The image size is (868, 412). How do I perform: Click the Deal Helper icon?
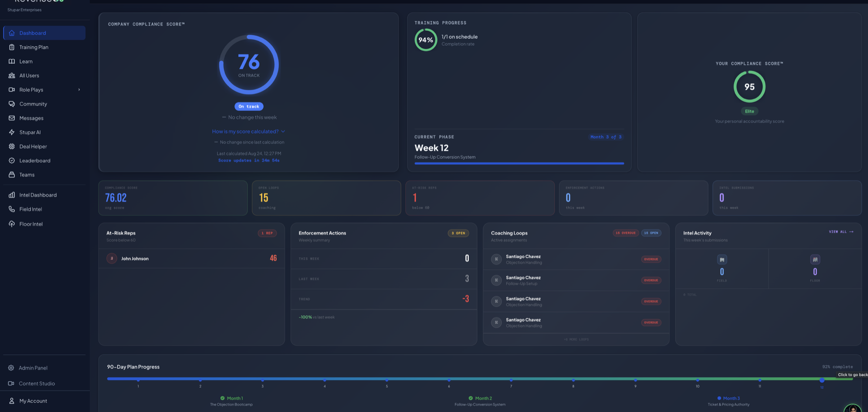tap(12, 146)
